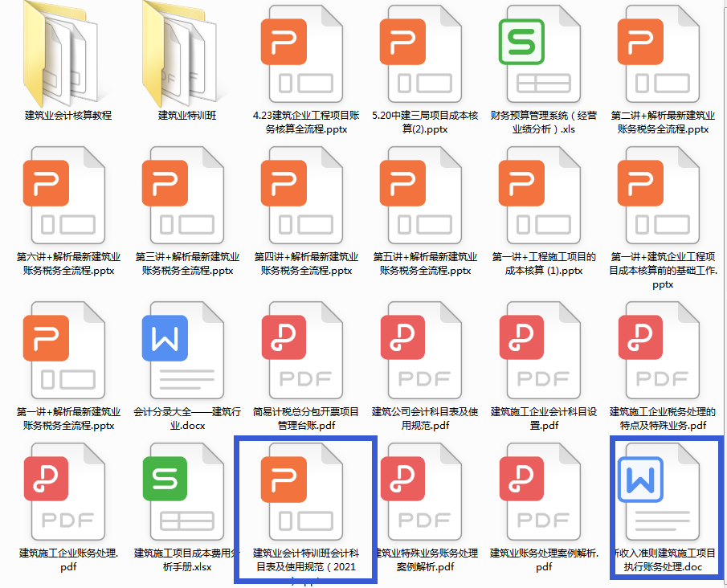Image resolution: width=727 pixels, height=588 pixels.
Task: Click file name 建筑业账务处理案例解析.pdf
Action: [x=543, y=560]
